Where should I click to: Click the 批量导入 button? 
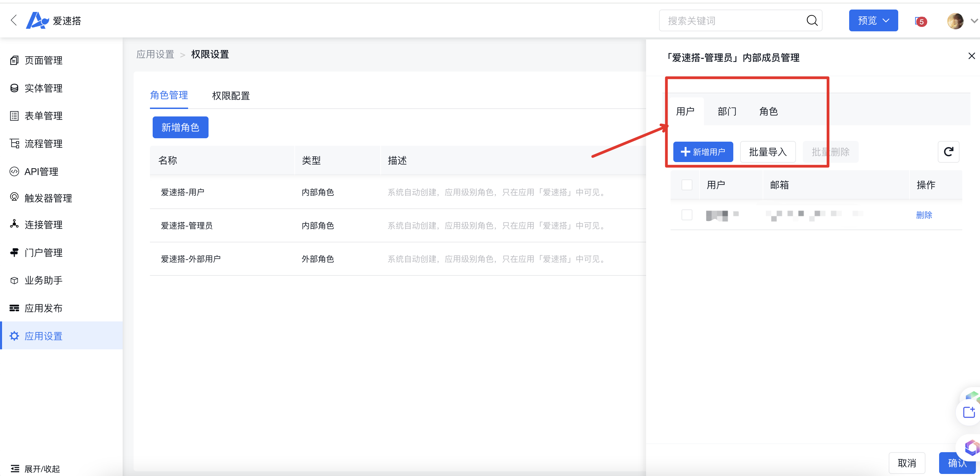(x=768, y=152)
